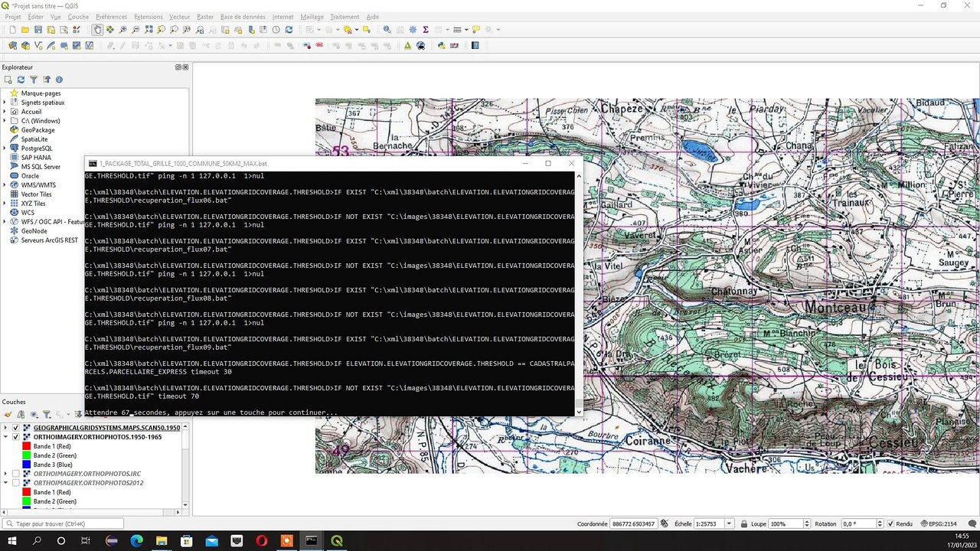Image resolution: width=980 pixels, height=551 pixels.
Task: Uncheck the GEOGRAPHICALGRIDSYSTEMS.MAPS.SCAN50.1950 layer checkbox
Action: point(16,428)
